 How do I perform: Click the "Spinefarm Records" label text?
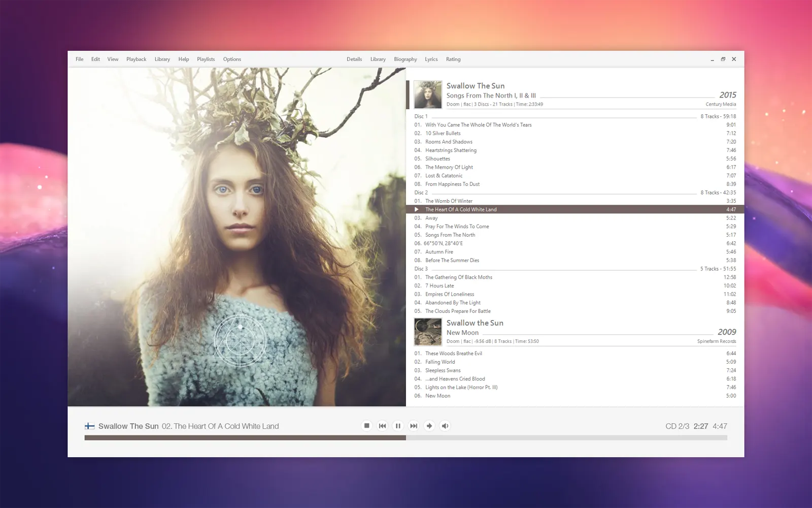click(x=717, y=341)
